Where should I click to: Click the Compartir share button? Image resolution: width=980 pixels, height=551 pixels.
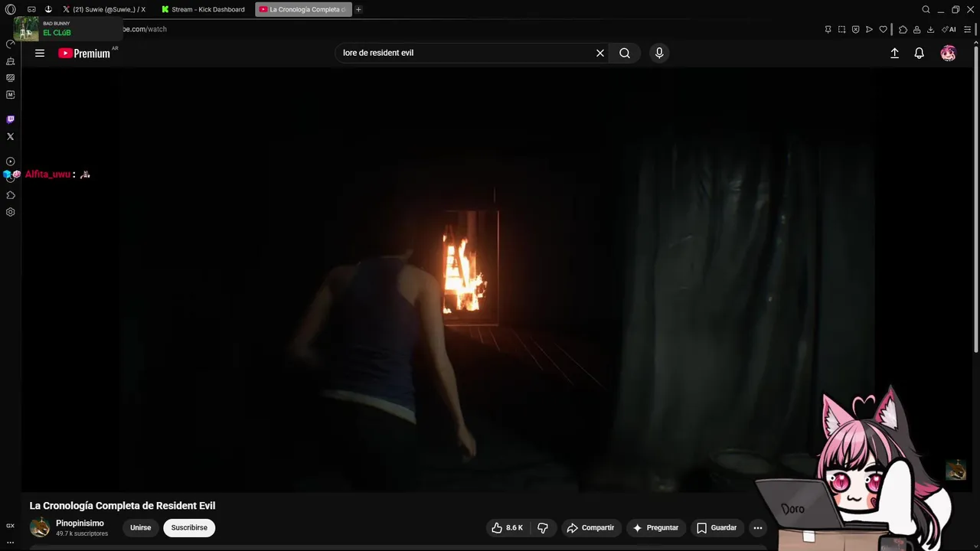pyautogui.click(x=590, y=527)
